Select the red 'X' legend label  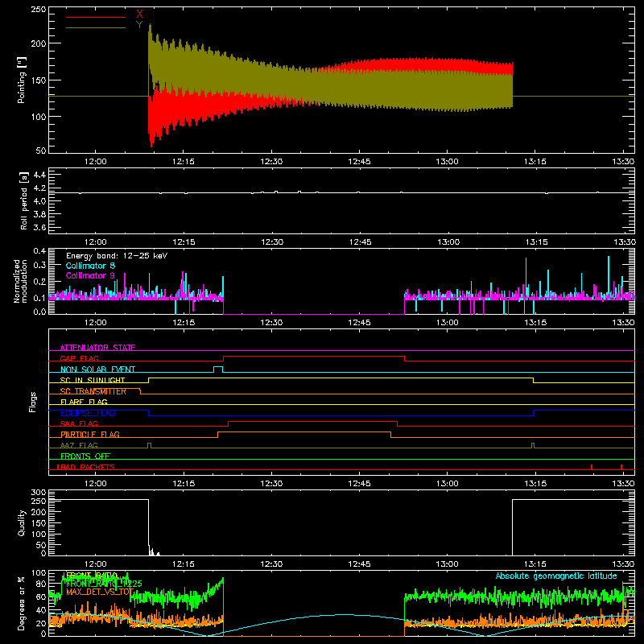click(x=139, y=14)
